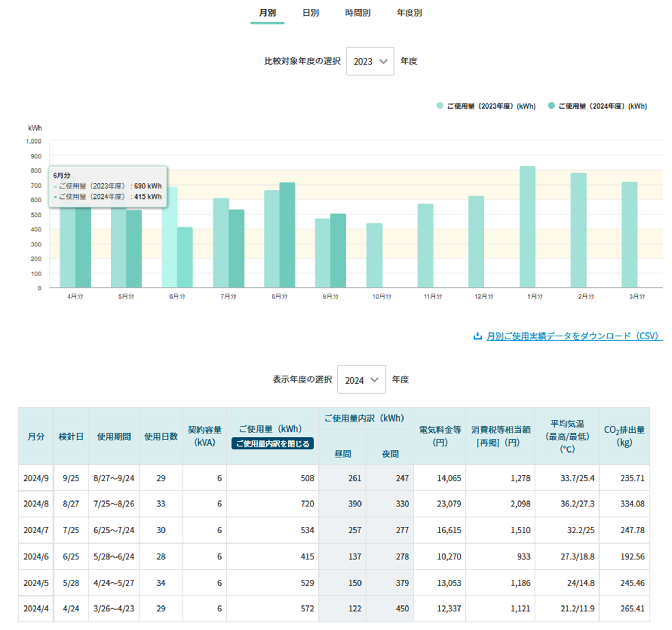Click the 2023年度 bar for 3月分
The image size is (672, 630).
(629, 234)
